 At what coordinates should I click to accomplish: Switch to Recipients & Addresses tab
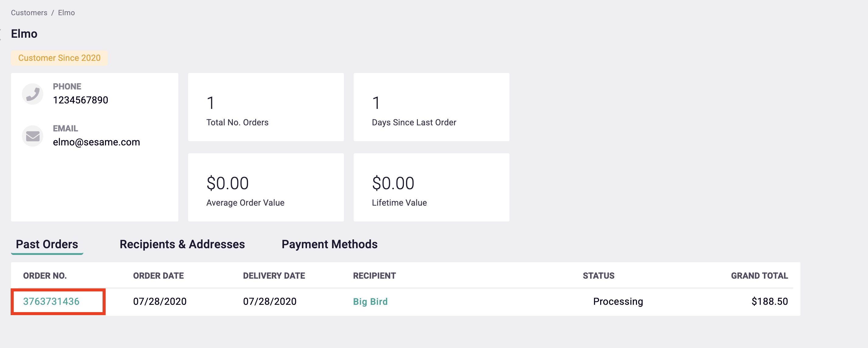pyautogui.click(x=182, y=244)
